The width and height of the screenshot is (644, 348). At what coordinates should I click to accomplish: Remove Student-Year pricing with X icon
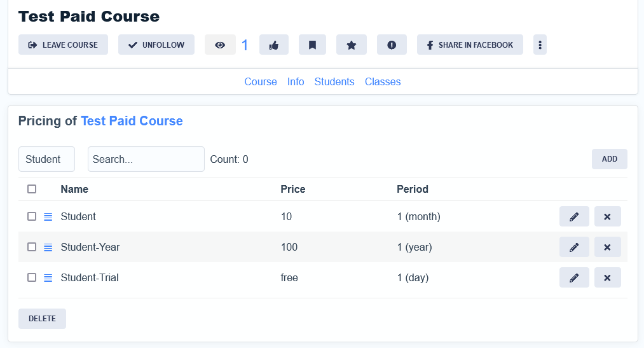pos(607,247)
